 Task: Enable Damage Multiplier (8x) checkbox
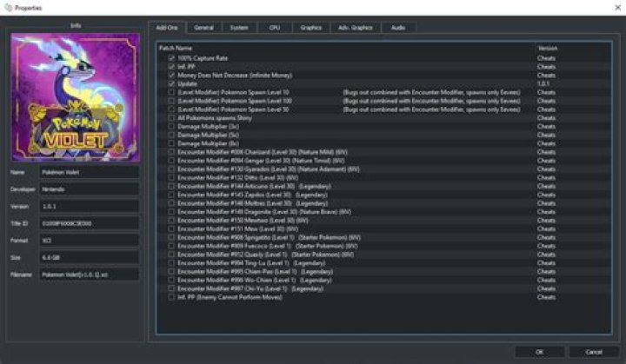tap(171, 143)
